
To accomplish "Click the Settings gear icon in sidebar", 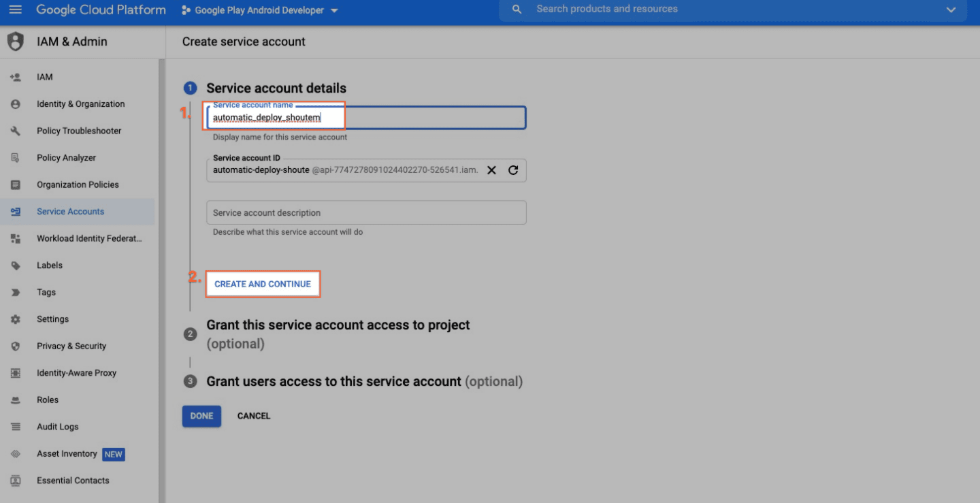I will click(15, 319).
